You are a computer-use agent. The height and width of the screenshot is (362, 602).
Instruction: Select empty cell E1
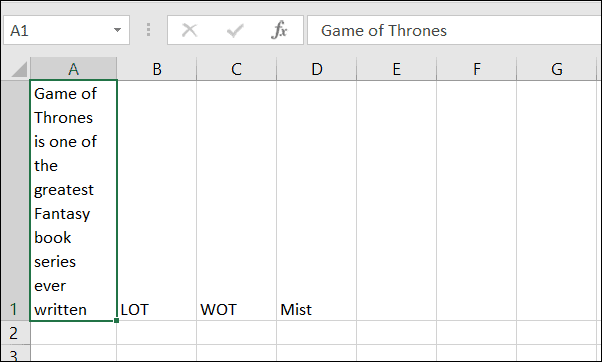coord(396,200)
